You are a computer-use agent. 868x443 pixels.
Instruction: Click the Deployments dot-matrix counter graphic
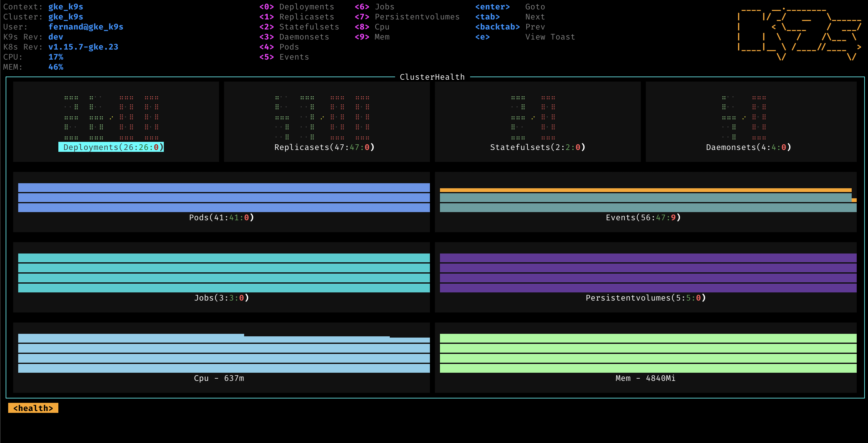point(111,117)
